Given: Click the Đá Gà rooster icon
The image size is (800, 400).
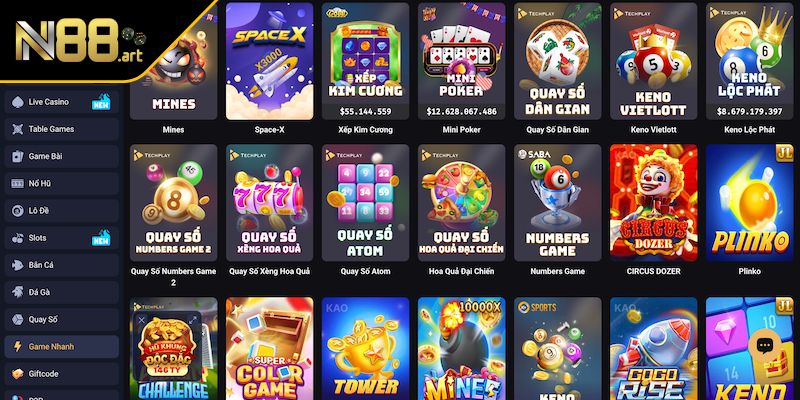Looking at the screenshot, I should pos(18,292).
